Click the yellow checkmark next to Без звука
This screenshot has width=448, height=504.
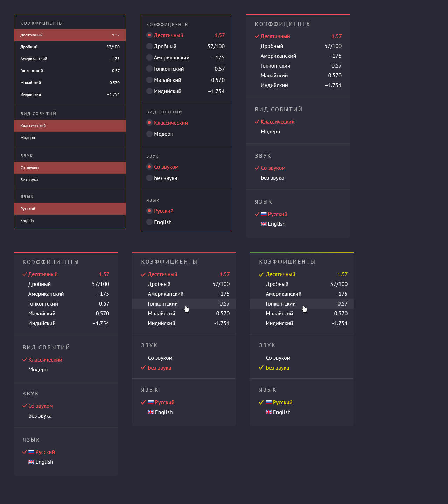(261, 368)
